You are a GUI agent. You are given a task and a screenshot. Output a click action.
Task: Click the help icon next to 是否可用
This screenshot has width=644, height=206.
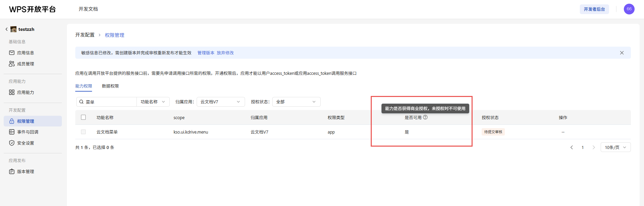[425, 117]
